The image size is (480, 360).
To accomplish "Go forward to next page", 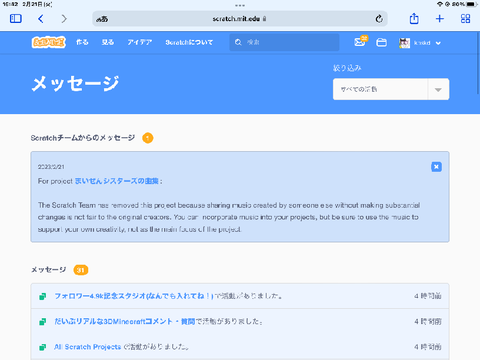I will pos(64,19).
